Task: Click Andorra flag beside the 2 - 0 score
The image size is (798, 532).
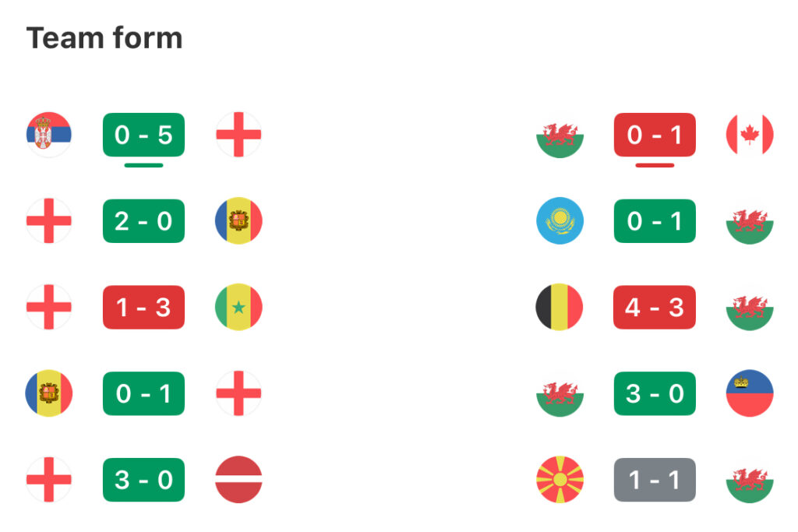Action: (238, 221)
